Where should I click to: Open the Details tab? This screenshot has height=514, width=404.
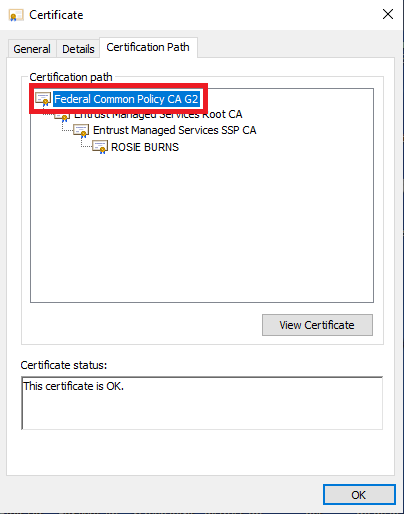coord(78,49)
